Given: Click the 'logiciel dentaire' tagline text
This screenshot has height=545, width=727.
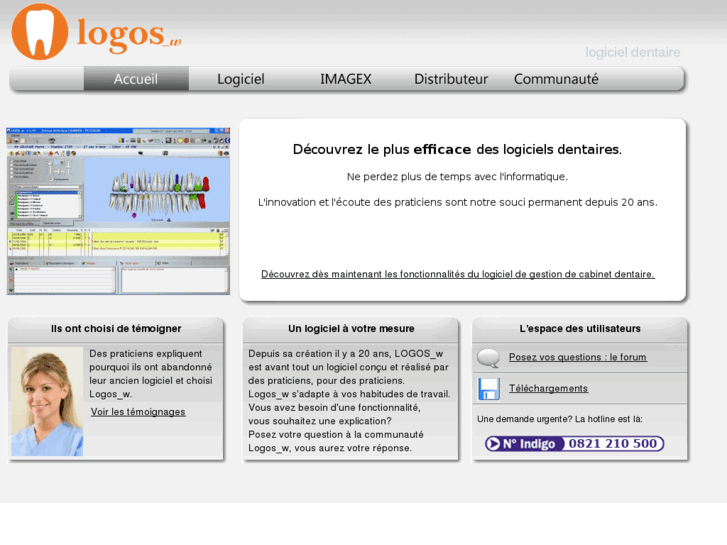Looking at the screenshot, I should pyautogui.click(x=633, y=52).
